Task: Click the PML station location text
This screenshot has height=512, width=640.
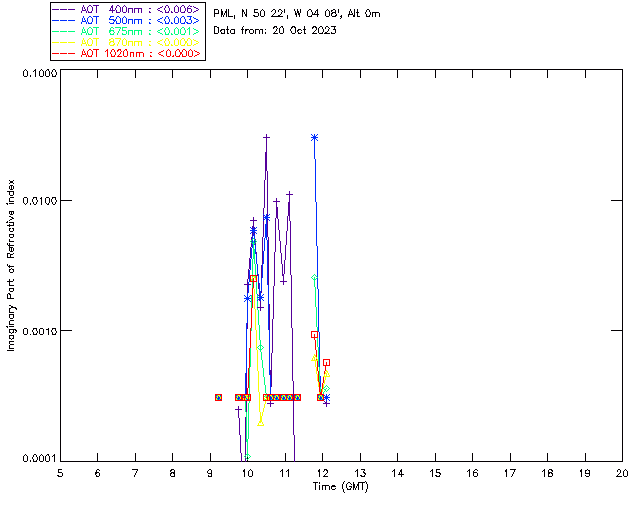Action: (x=297, y=14)
